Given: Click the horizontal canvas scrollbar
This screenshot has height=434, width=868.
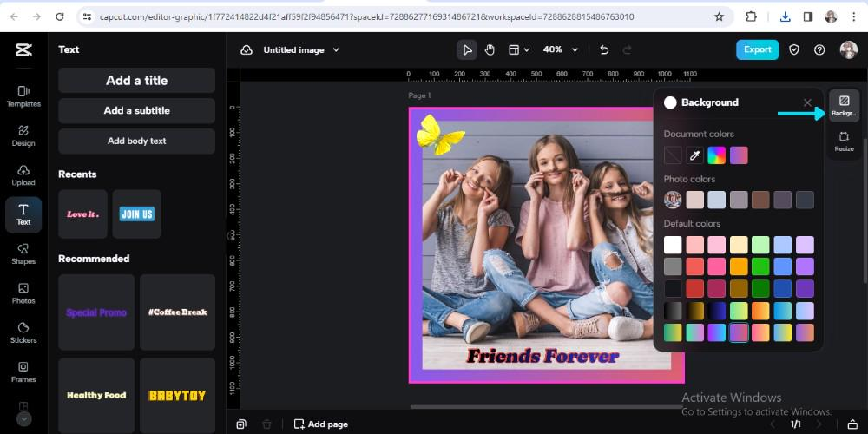Looking at the screenshot, I should click(546, 407).
